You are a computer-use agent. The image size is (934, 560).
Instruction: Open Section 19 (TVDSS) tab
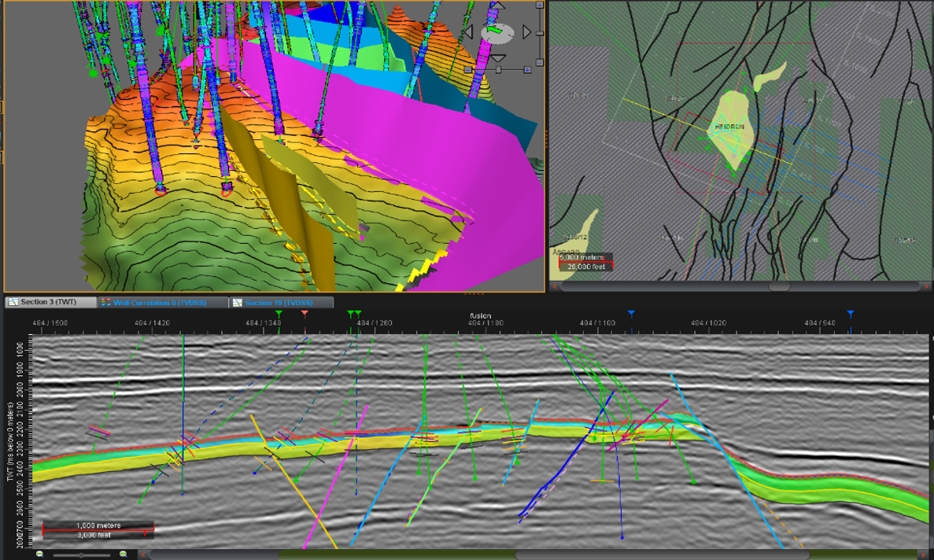pos(279,302)
